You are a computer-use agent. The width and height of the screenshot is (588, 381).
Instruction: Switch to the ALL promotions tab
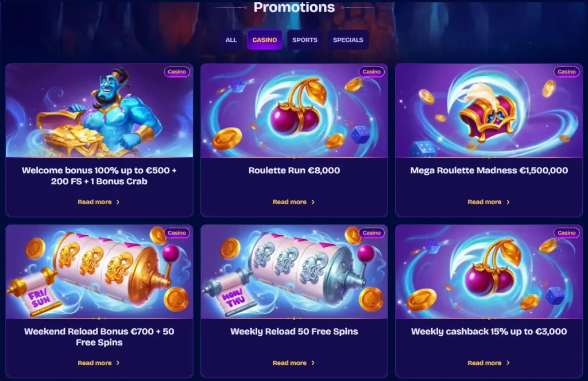231,40
